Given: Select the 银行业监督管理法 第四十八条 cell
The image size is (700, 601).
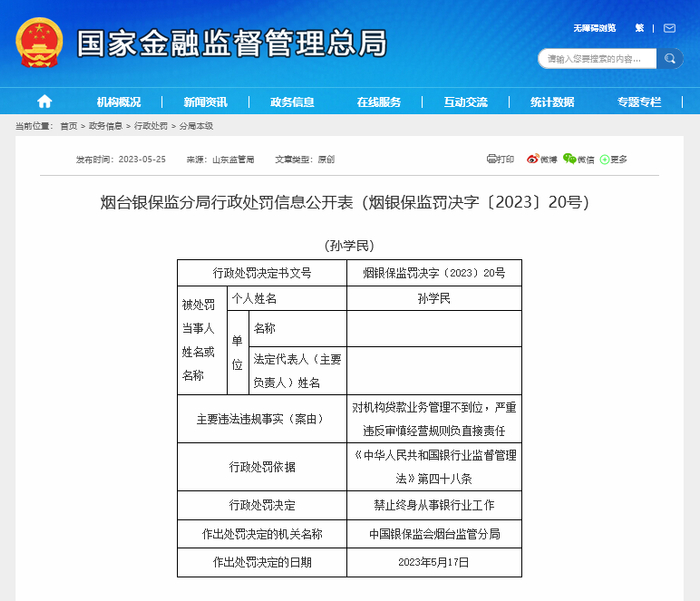Looking at the screenshot, I should tap(434, 467).
